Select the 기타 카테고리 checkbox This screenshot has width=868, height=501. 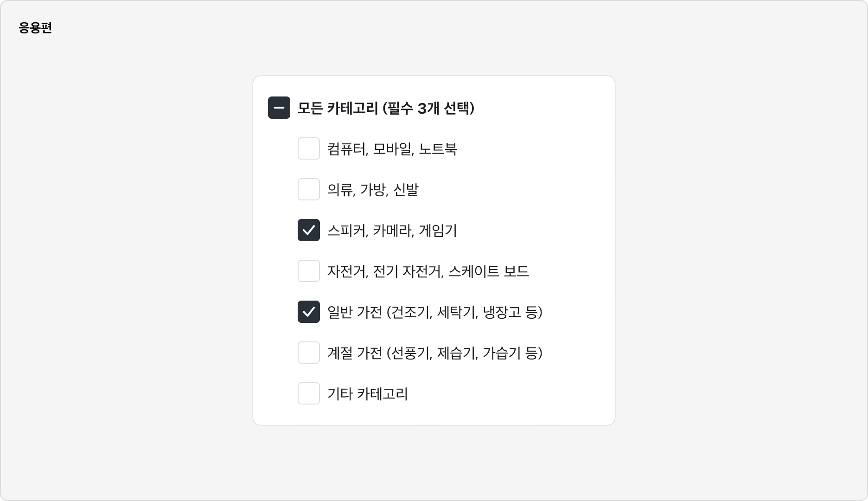pyautogui.click(x=309, y=394)
